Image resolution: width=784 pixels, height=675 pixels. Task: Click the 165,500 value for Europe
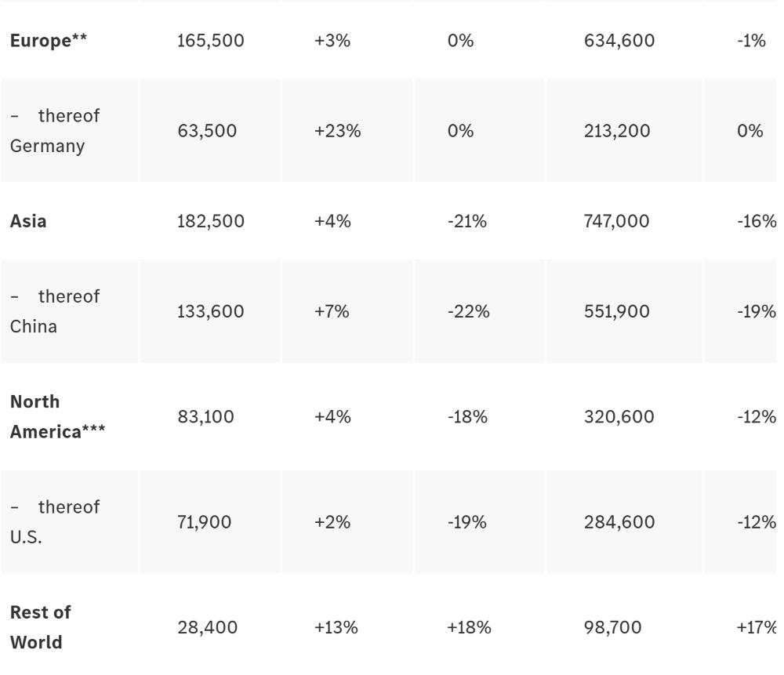[211, 41]
